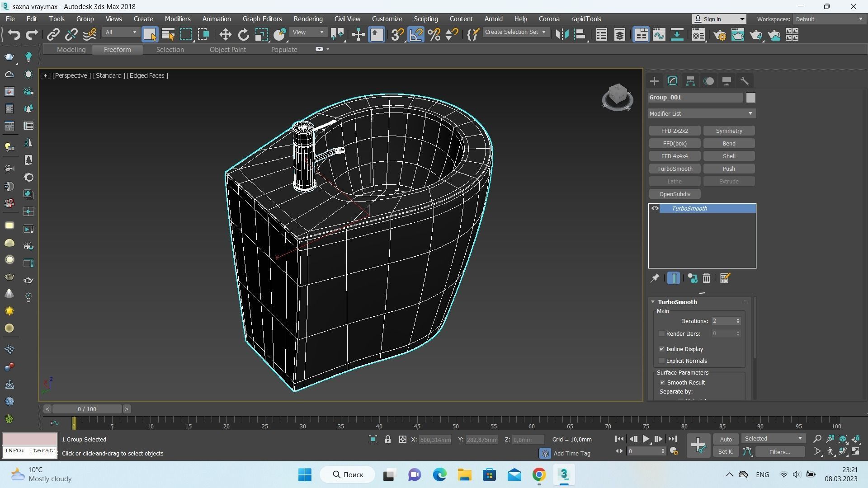Open the Selected key filter dropdown
This screenshot has height=488, width=868.
(x=774, y=439)
